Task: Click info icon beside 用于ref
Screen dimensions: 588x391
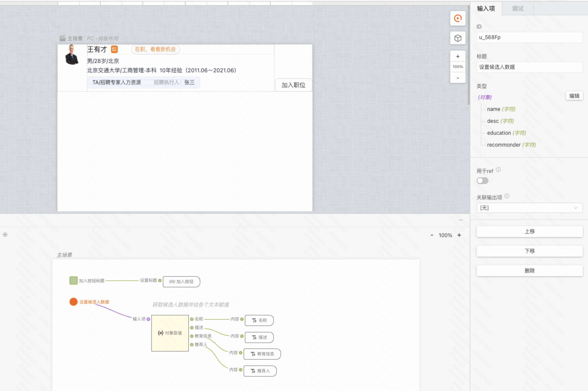Action: point(498,170)
